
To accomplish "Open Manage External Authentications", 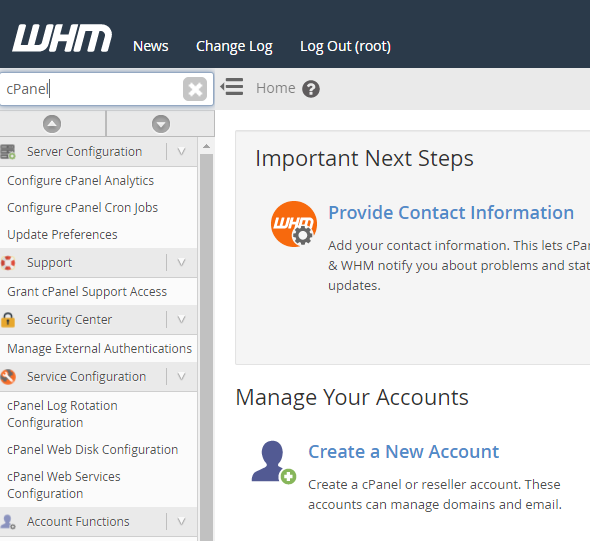I will tap(99, 348).
